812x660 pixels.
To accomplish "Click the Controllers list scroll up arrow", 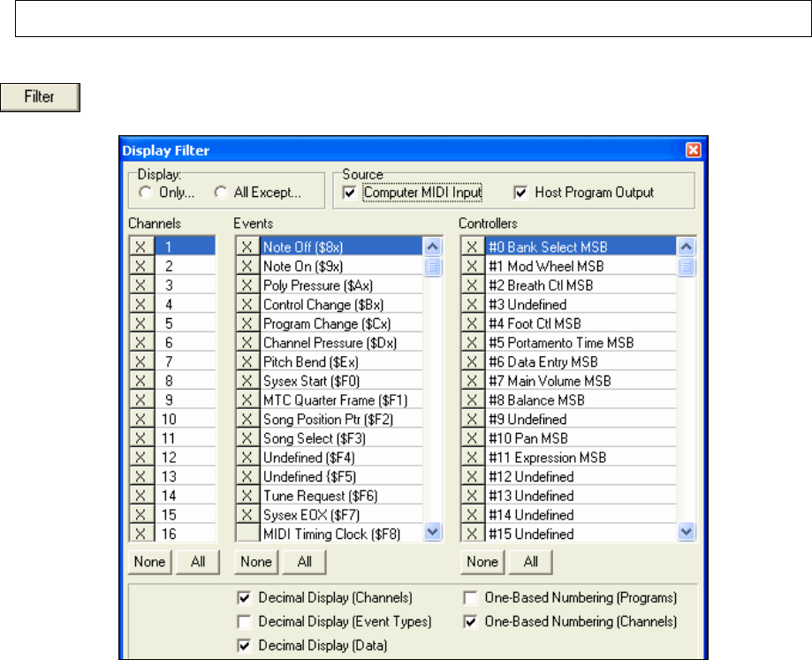I will pyautogui.click(x=687, y=247).
